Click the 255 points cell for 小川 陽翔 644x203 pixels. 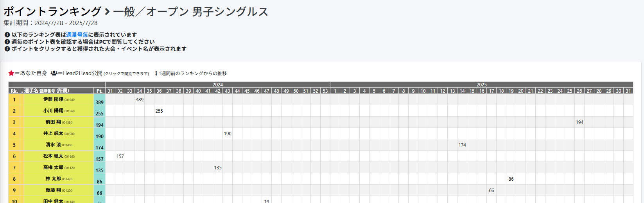(x=159, y=111)
